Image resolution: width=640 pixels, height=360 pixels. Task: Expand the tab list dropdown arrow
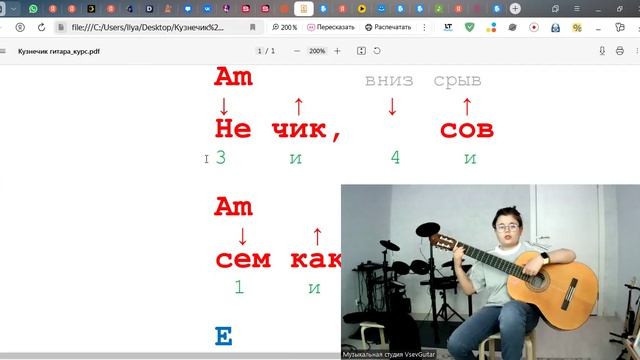click(x=13, y=9)
